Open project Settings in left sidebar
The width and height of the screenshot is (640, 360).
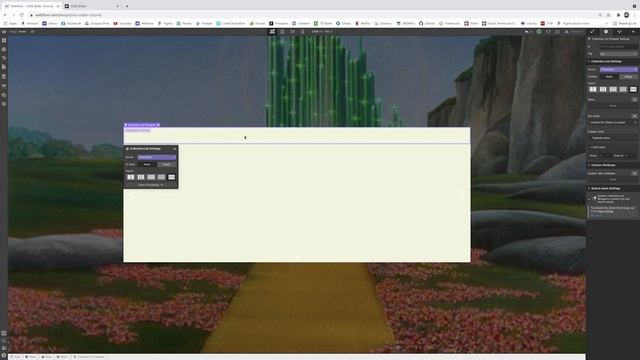(4, 104)
